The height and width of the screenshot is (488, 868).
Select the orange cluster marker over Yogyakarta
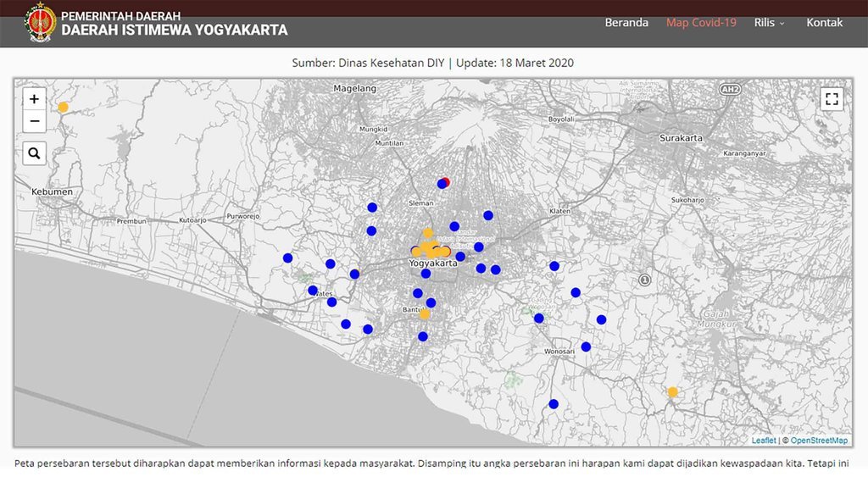pos(428,250)
